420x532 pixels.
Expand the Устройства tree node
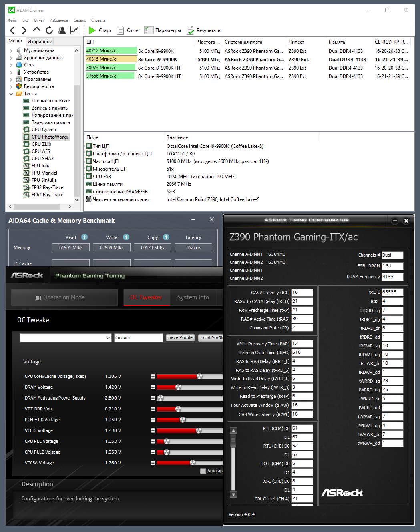11,72
